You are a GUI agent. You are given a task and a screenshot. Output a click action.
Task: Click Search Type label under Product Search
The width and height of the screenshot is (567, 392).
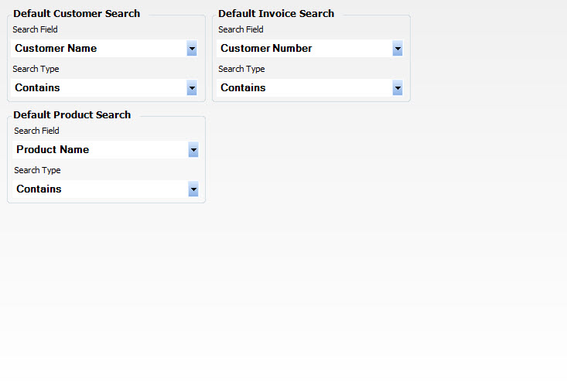pos(37,170)
